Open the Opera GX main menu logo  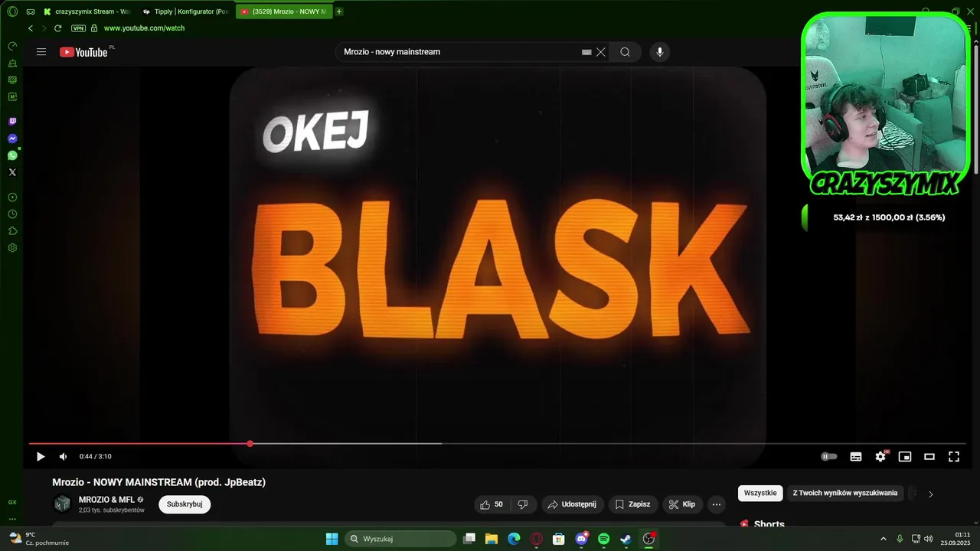pos(12,11)
